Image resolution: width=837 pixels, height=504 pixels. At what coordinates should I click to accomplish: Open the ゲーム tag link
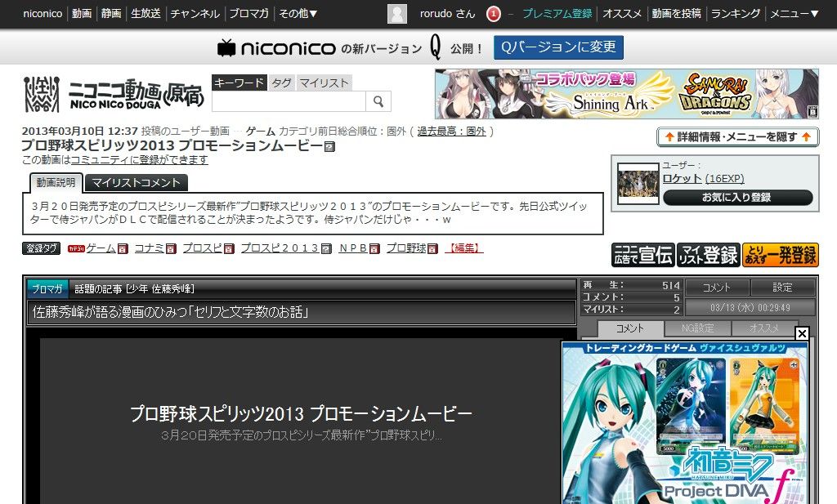pos(101,248)
